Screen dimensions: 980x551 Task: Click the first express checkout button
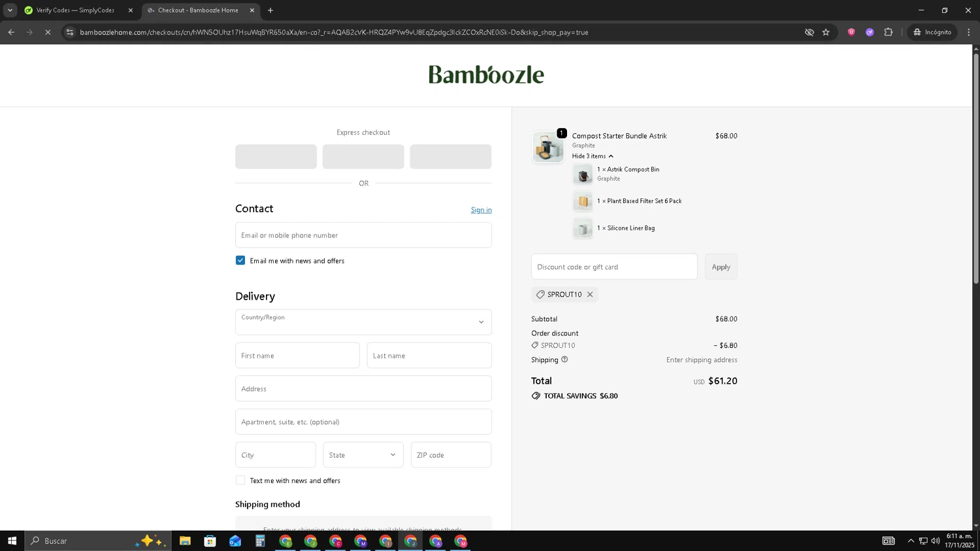pyautogui.click(x=276, y=157)
